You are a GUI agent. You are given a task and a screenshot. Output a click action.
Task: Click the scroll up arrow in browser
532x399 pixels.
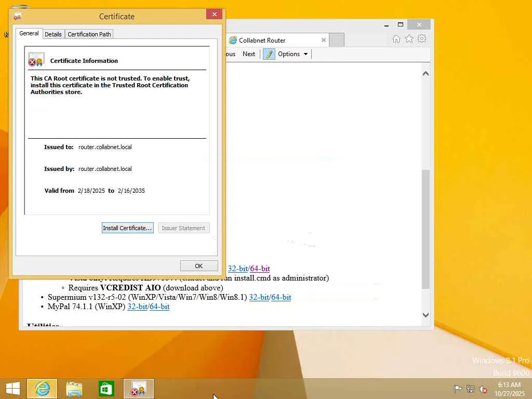click(425, 74)
